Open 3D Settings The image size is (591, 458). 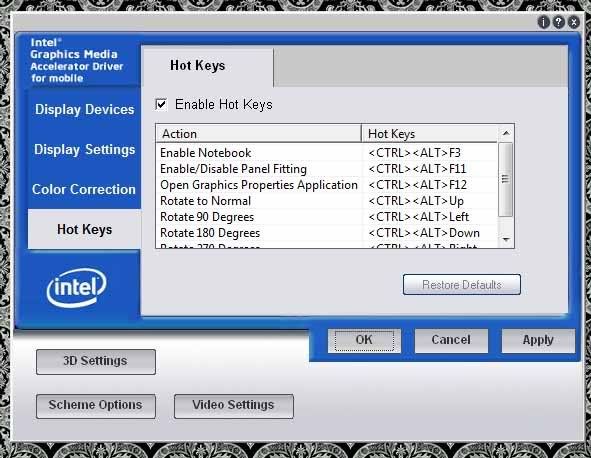pos(96,361)
